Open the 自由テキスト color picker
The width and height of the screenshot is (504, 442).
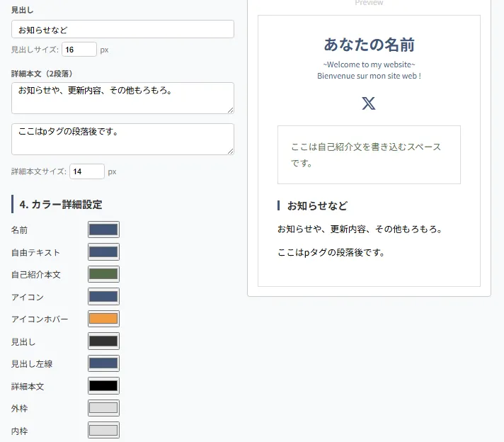(103, 252)
